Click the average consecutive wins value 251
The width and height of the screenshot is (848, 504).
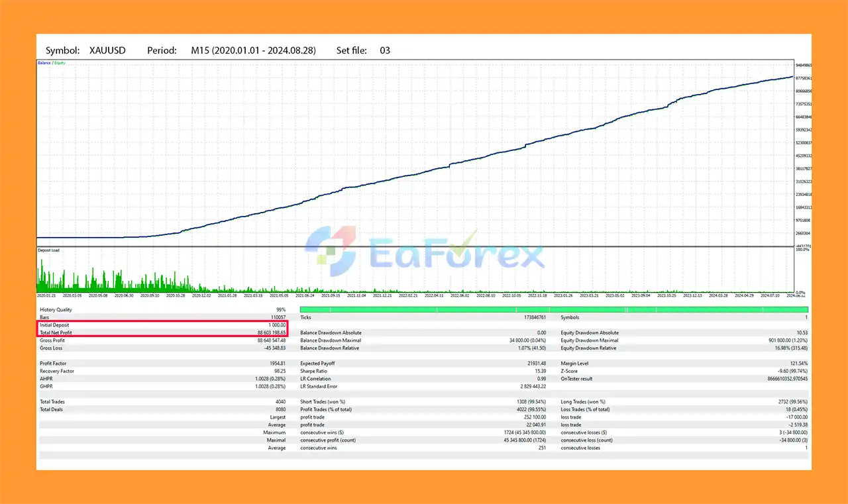pos(542,448)
